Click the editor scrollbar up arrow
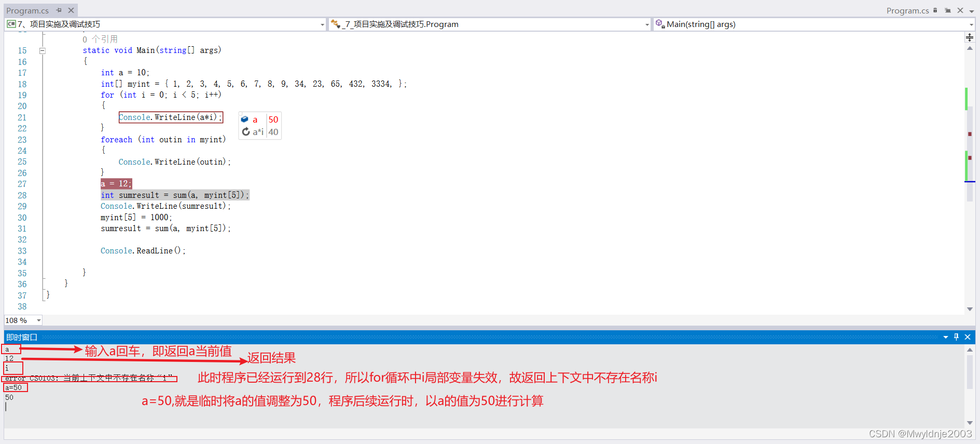The image size is (980, 444). point(970,48)
